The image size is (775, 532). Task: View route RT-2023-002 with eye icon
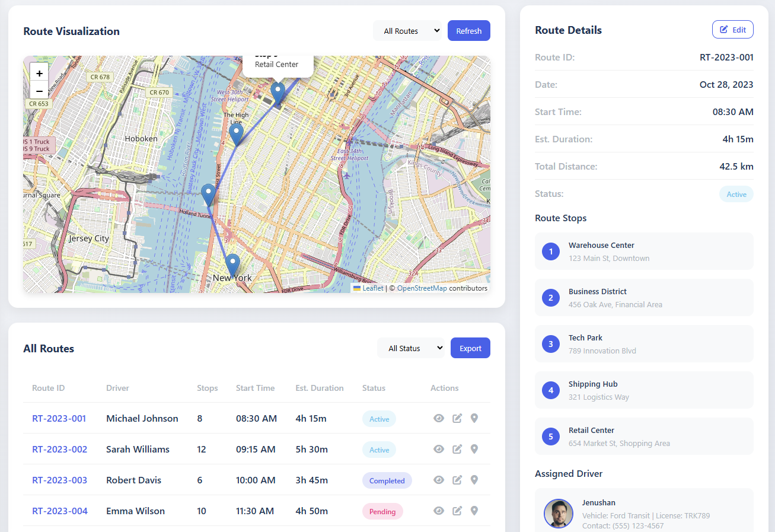pyautogui.click(x=439, y=449)
